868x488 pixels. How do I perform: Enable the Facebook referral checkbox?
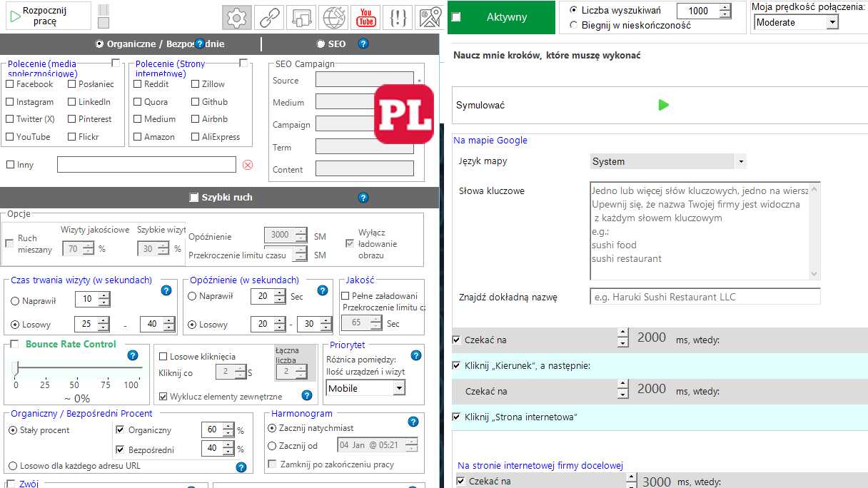tap(10, 84)
